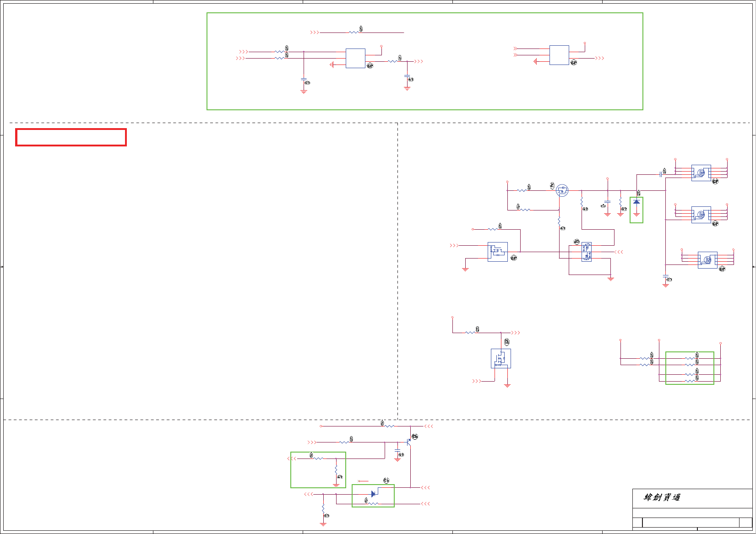Select the lone resistor at the top of the green frame
Screen dimensions: 756x534
pyautogui.click(x=354, y=32)
